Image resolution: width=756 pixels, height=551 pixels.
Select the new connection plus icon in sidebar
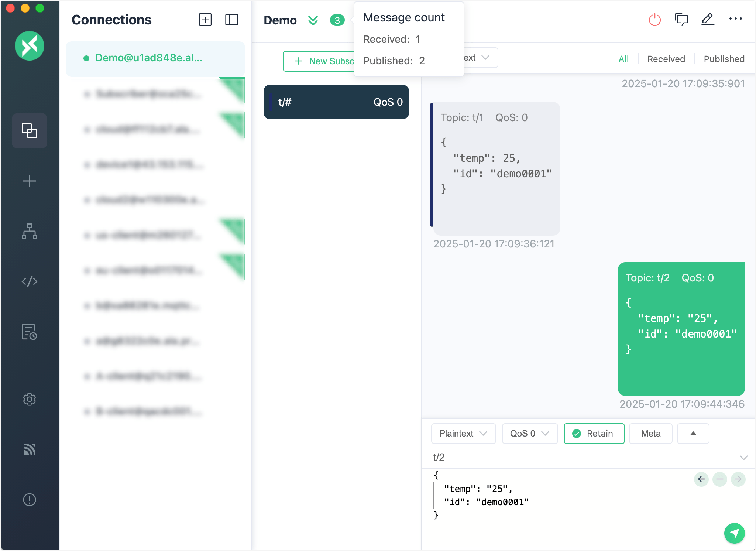29,181
